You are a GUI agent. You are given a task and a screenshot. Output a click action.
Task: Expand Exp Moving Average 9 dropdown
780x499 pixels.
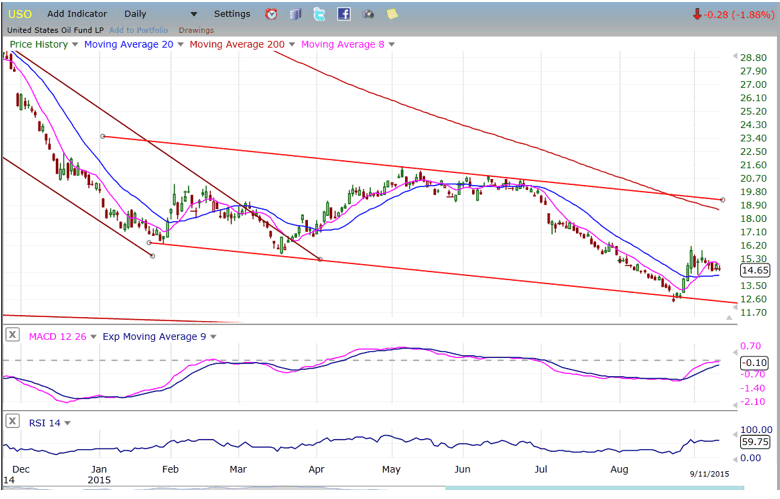click(212, 336)
